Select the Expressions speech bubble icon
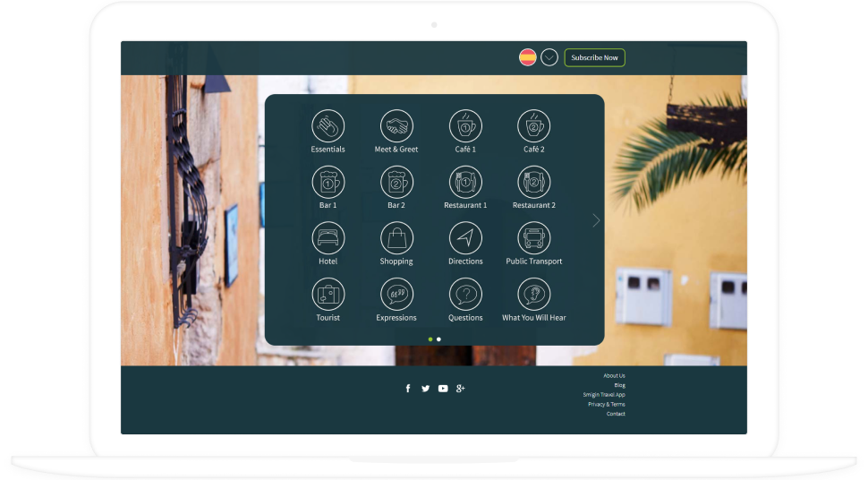The image size is (868, 480). 396,295
